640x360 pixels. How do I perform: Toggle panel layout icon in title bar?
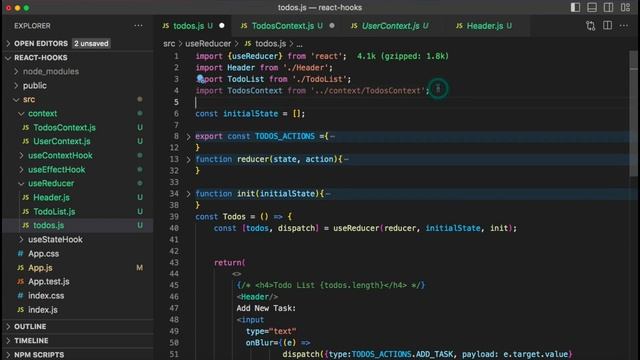tap(592, 7)
